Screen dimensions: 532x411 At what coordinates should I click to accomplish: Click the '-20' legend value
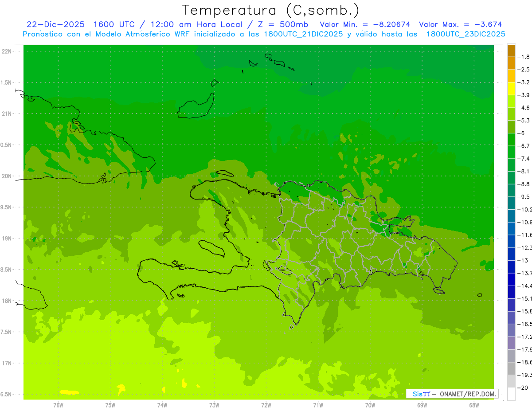click(523, 388)
